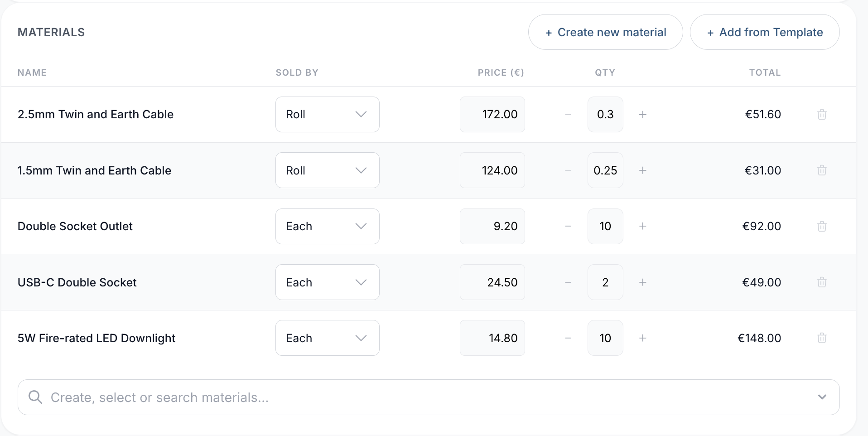868x436 pixels.
Task: Change Sold By unit for Double Socket Outlet
Action: [328, 226]
